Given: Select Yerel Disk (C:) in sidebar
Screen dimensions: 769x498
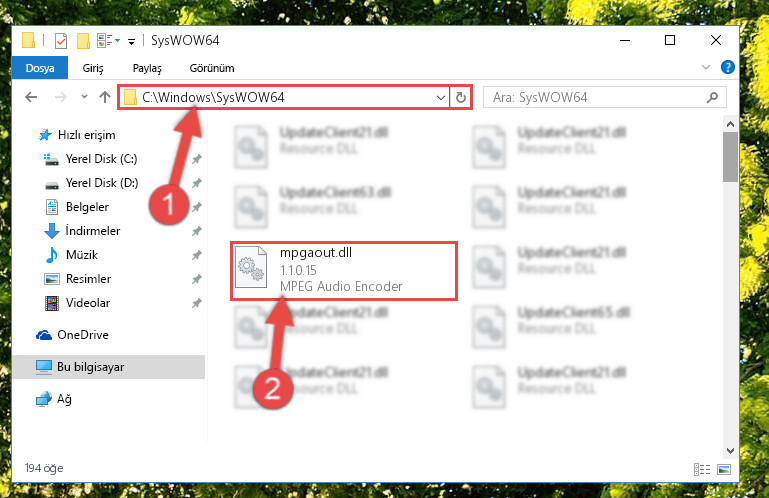Looking at the screenshot, I should (x=101, y=159).
